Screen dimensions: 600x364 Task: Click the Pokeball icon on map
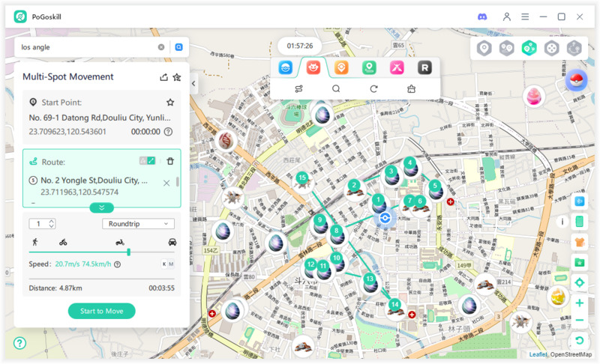pyautogui.click(x=576, y=80)
